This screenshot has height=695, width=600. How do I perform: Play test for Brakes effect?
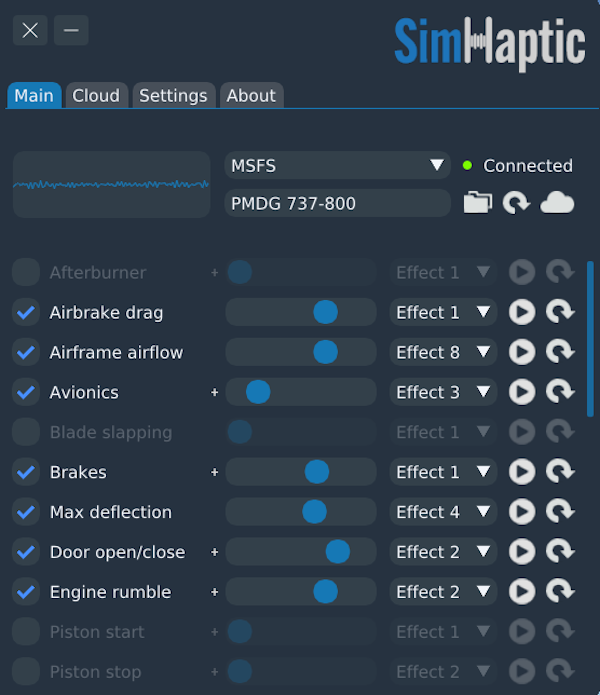522,472
